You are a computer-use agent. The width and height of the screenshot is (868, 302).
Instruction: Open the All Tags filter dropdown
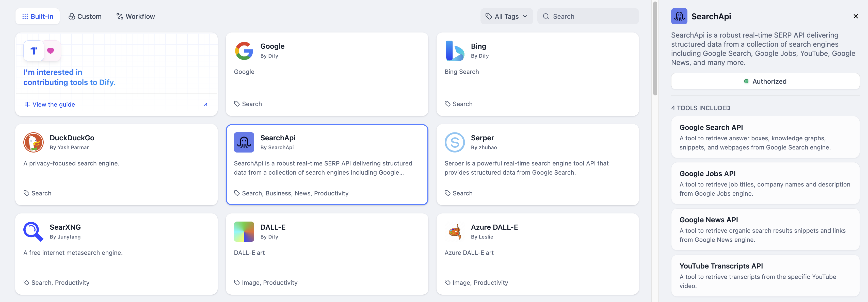[x=506, y=16]
